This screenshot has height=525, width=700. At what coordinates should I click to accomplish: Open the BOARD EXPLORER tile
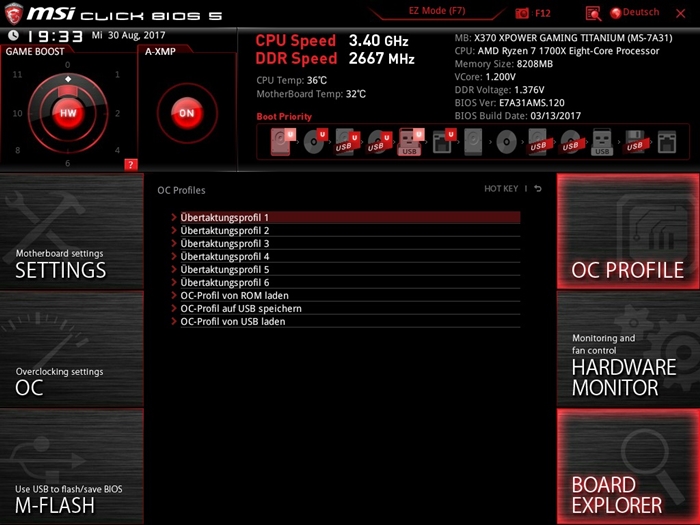(x=628, y=467)
